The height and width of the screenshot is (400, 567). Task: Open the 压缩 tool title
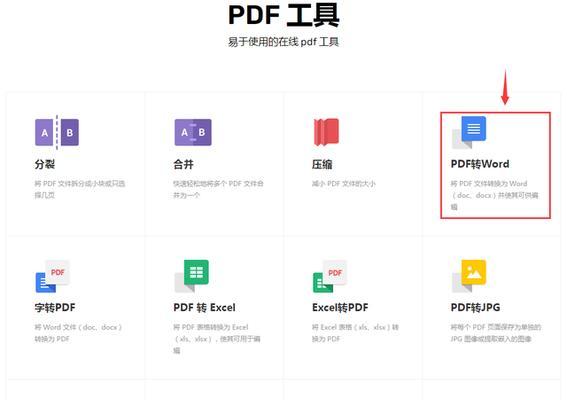point(322,165)
